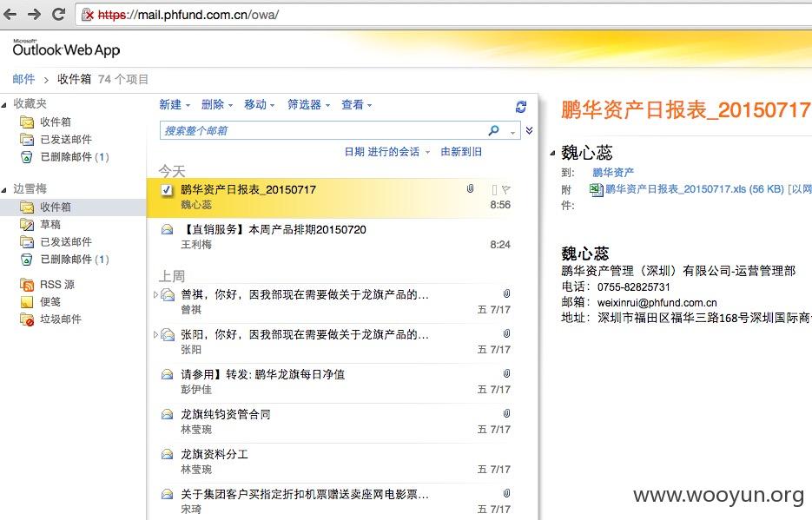
Task: Open the 移动 menu
Action: (260, 104)
